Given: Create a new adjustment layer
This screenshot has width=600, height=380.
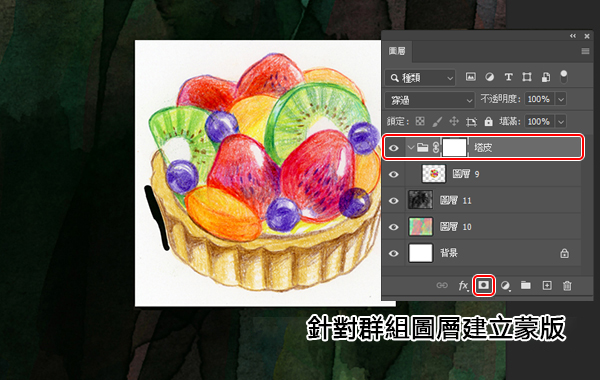Looking at the screenshot, I should point(505,285).
